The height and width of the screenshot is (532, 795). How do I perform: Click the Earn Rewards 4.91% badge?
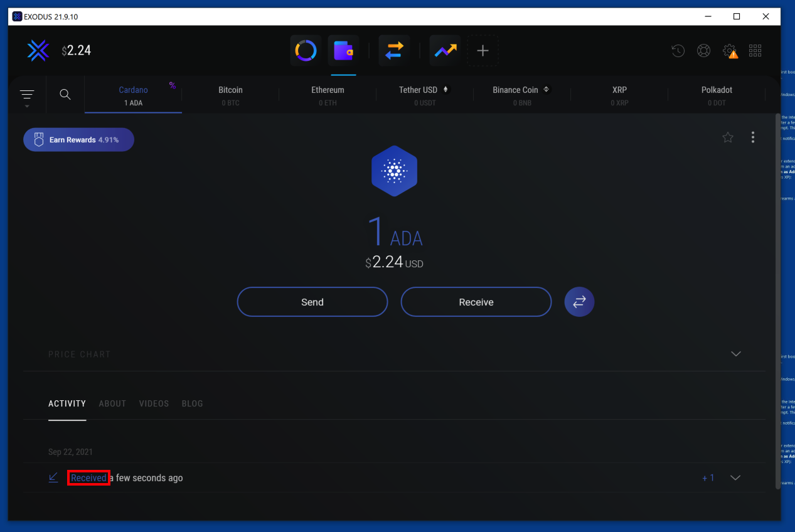tap(78, 140)
